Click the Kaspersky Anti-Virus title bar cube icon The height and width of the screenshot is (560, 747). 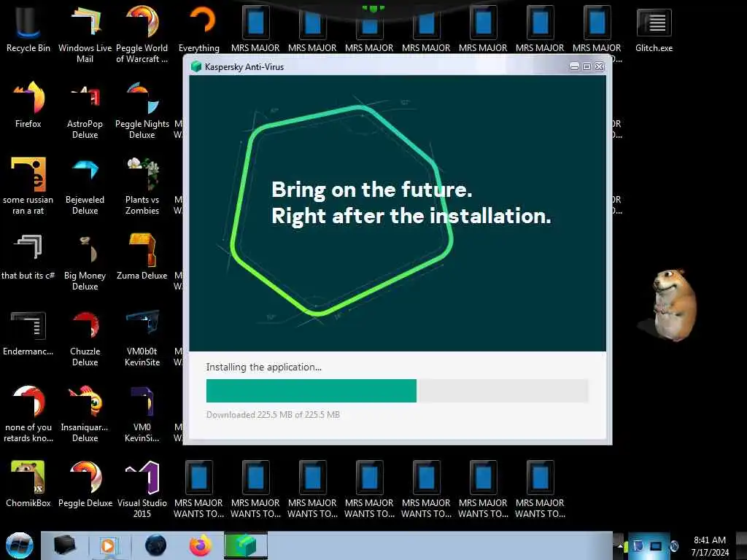196,66
